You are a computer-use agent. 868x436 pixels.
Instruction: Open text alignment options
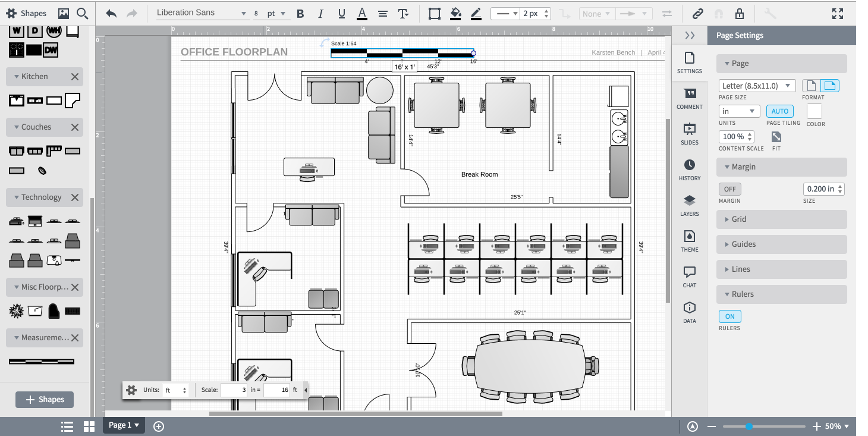coord(383,14)
